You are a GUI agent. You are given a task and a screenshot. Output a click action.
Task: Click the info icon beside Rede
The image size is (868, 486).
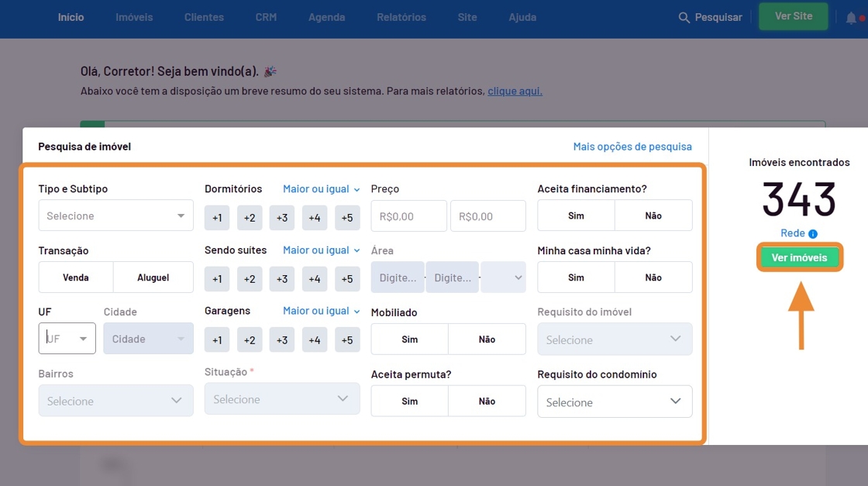(x=813, y=233)
